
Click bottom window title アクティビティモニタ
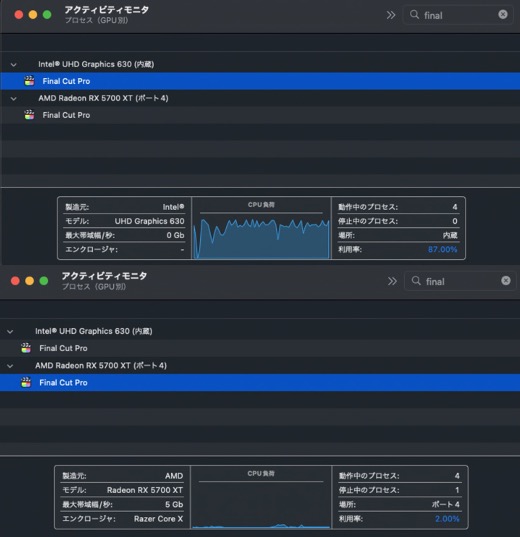point(104,276)
